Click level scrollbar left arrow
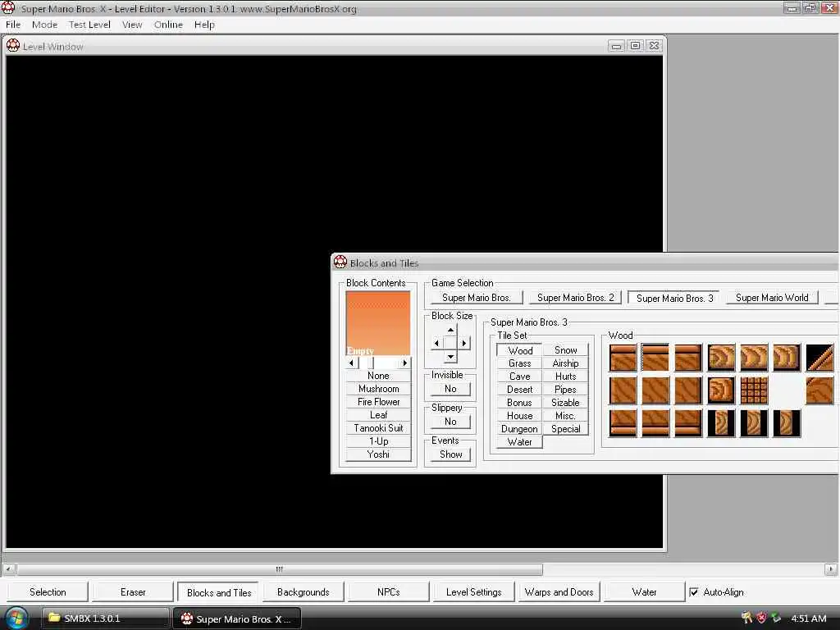 [x=9, y=569]
